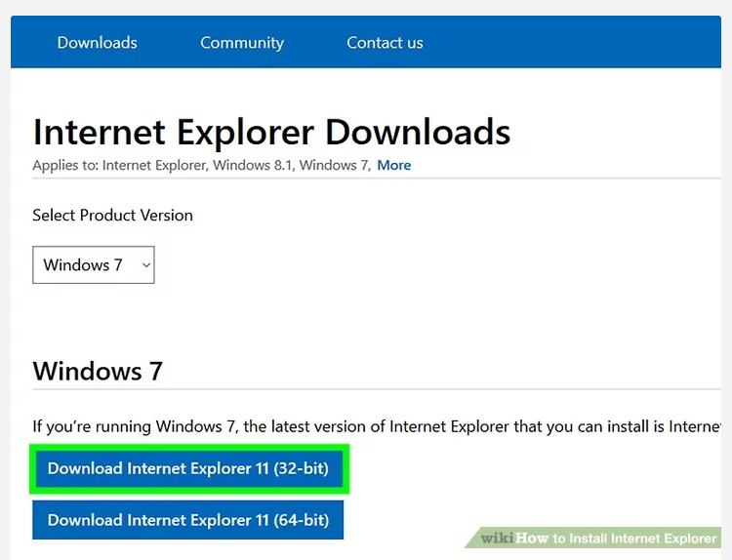Open the Contact us navigation item

tap(385, 43)
